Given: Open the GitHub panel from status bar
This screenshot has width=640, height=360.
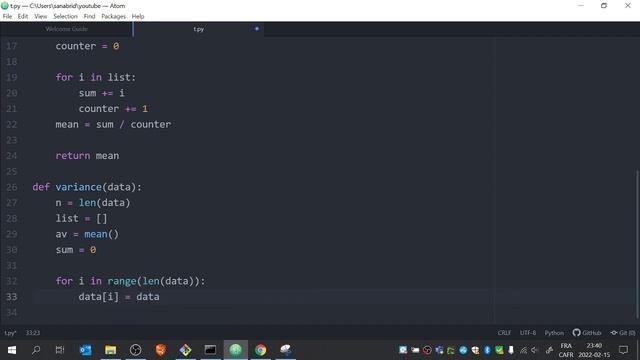Looking at the screenshot, I should [x=587, y=333].
